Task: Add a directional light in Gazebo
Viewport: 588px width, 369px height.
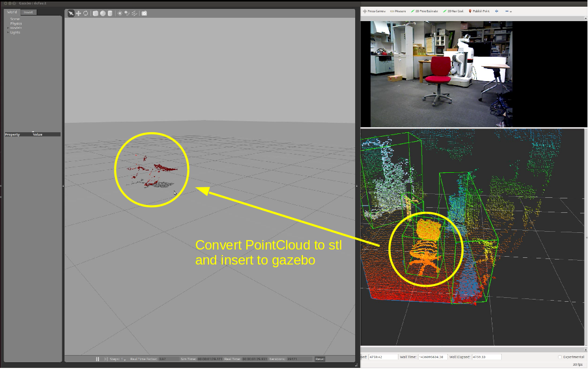Action: (134, 13)
